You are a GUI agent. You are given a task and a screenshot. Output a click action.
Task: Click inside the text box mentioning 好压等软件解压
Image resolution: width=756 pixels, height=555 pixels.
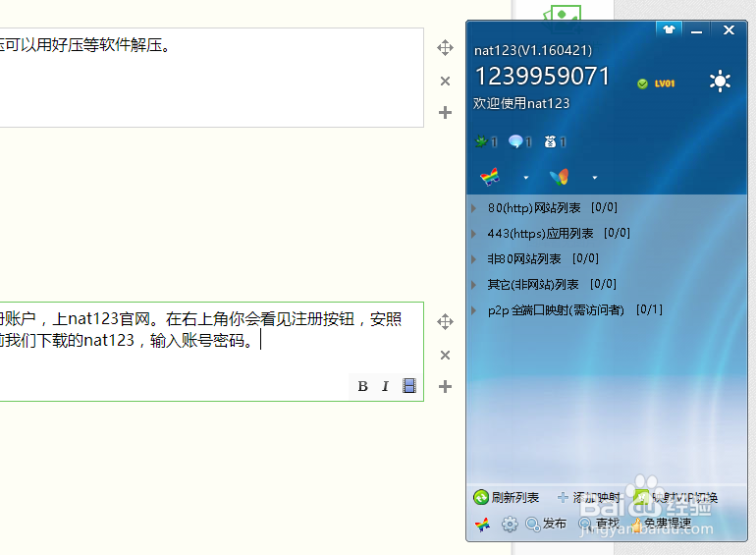212,78
